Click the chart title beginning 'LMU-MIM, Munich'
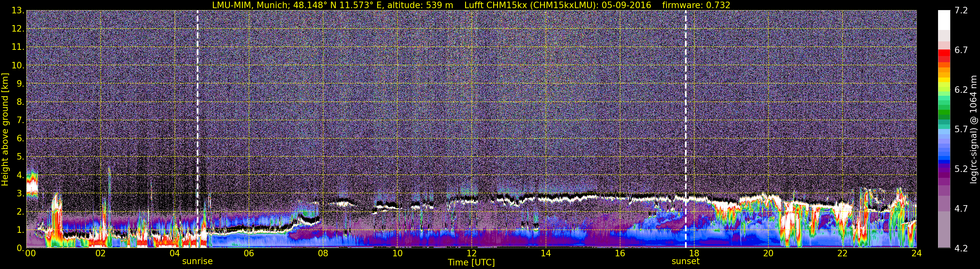The image size is (980, 269). coord(471,5)
